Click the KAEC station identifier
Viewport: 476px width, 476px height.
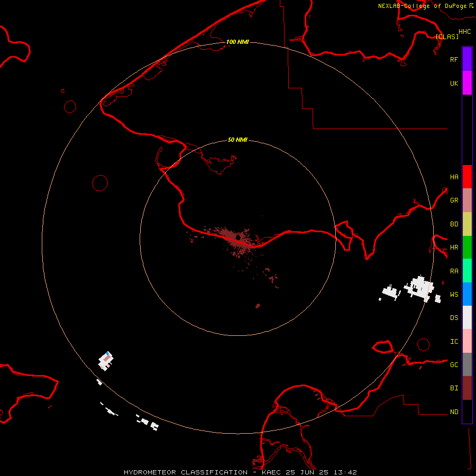[x=271, y=472]
